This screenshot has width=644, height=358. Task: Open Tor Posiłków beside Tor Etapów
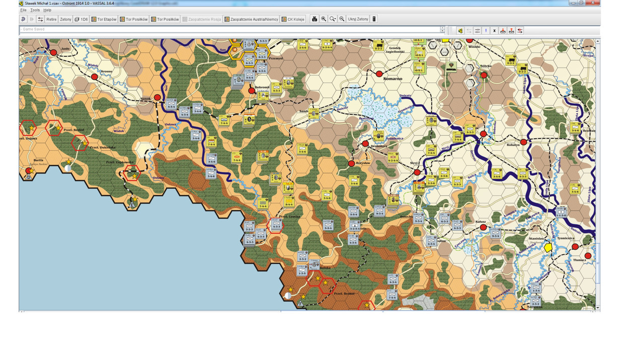[x=134, y=19]
